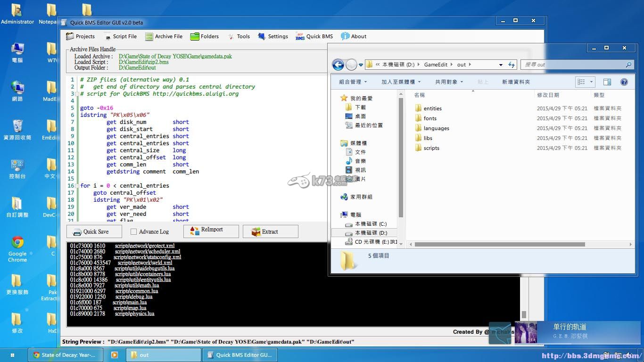Screen dimensions: 644x362
Task: Click the Explorer forward navigation arrow
Action: (351, 65)
